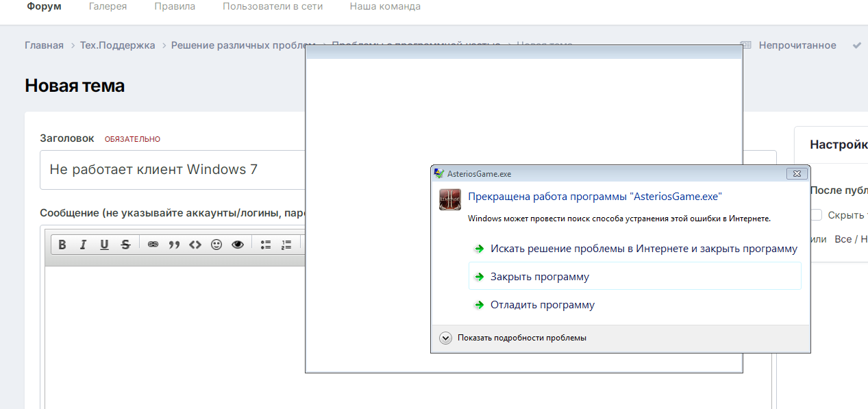Apply italic formatting in the editor toolbar
Viewport: 868px width, 409px height.
(x=83, y=245)
